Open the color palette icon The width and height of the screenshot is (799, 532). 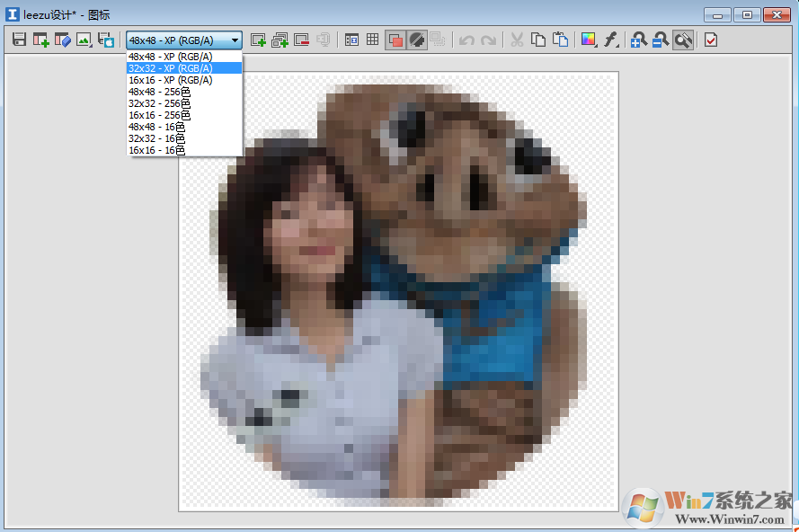[x=589, y=40]
